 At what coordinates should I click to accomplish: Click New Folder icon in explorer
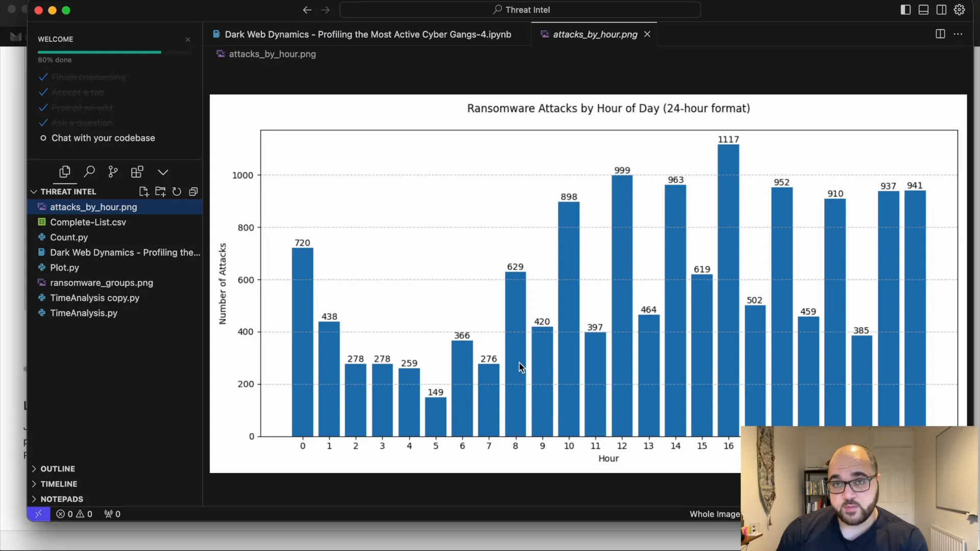(160, 192)
